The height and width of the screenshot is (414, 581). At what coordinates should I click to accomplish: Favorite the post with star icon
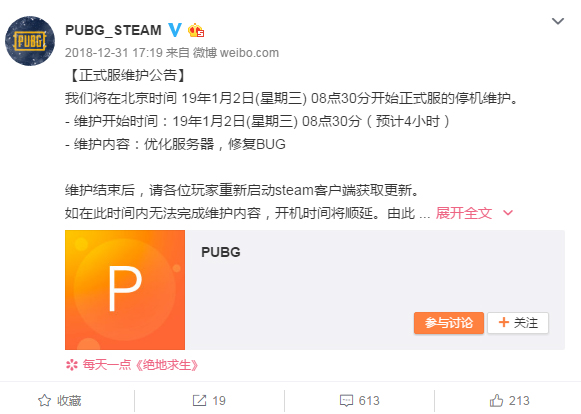pos(44,401)
